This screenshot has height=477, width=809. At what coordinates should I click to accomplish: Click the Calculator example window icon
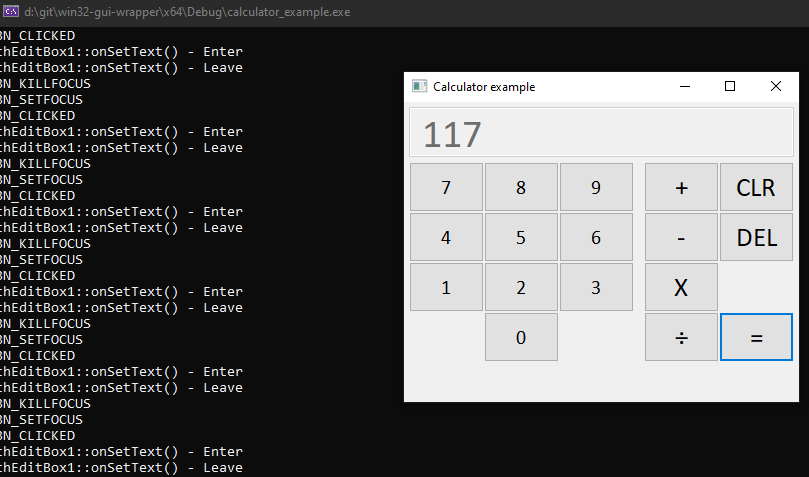(419, 87)
